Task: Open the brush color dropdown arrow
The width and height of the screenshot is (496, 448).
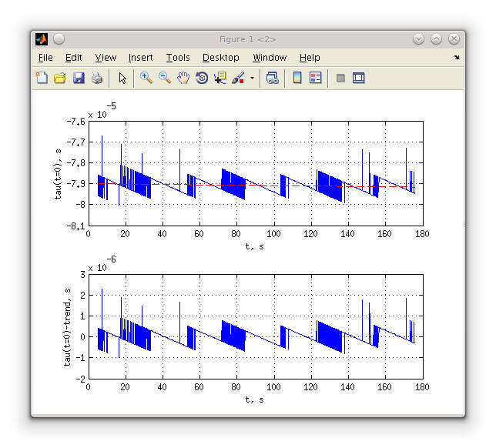Action: pos(252,78)
